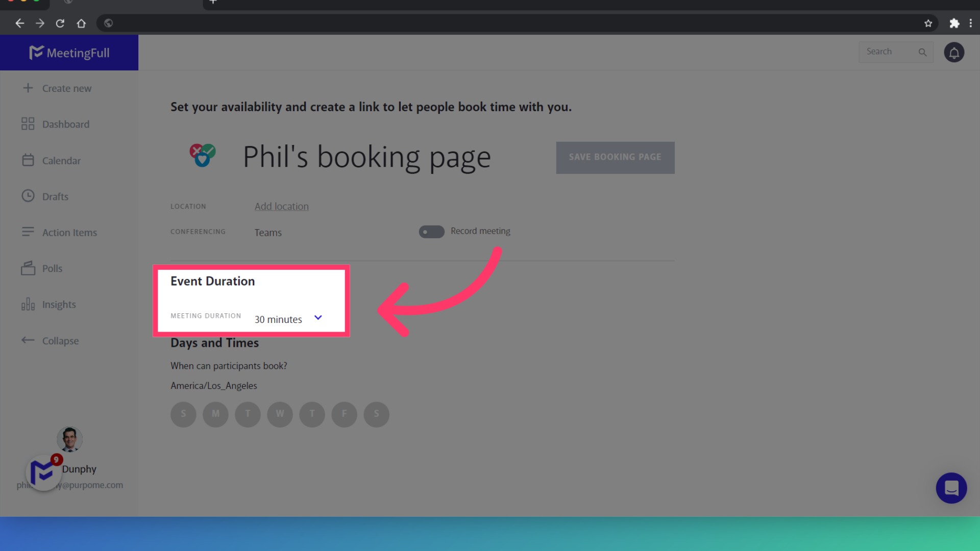Expand the Conferencing Teams selector

pyautogui.click(x=268, y=232)
